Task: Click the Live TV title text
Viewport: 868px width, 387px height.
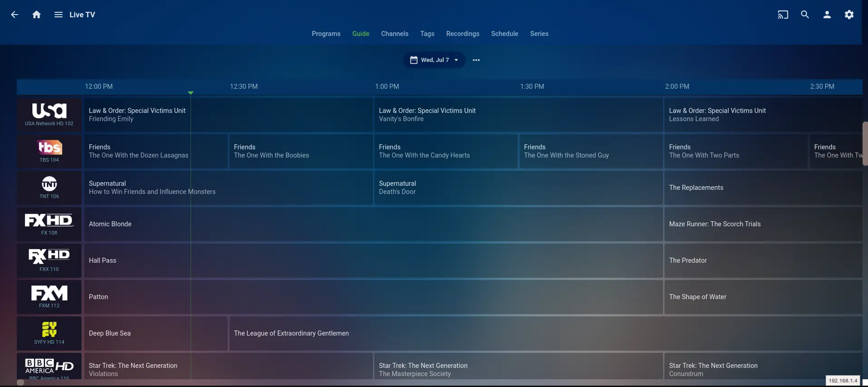Action: pos(82,15)
